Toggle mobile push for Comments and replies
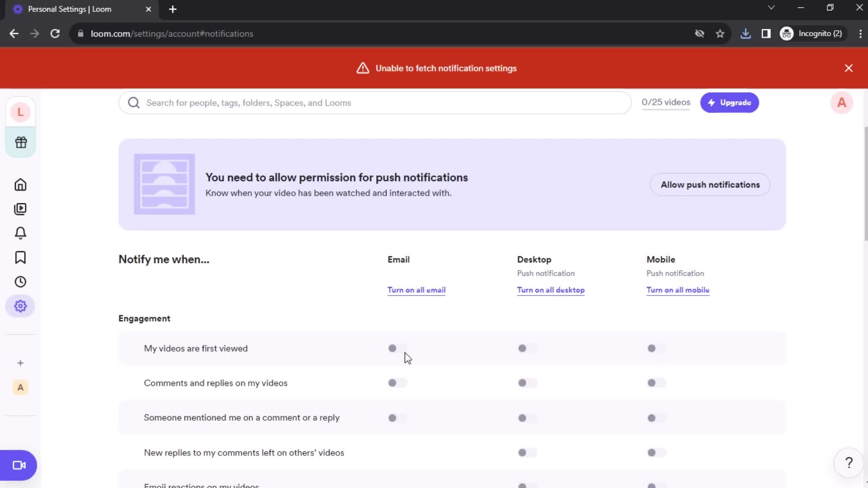868x488 pixels. tap(656, 383)
